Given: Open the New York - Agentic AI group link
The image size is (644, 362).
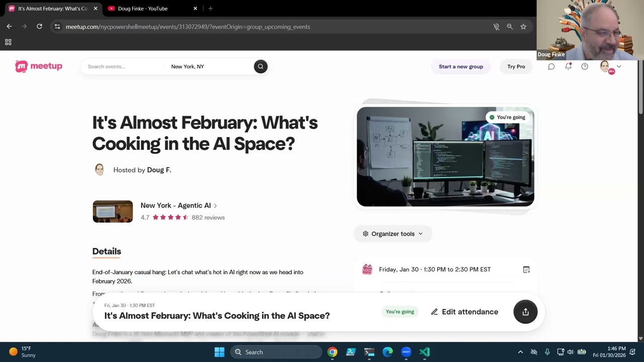Looking at the screenshot, I should [179, 205].
